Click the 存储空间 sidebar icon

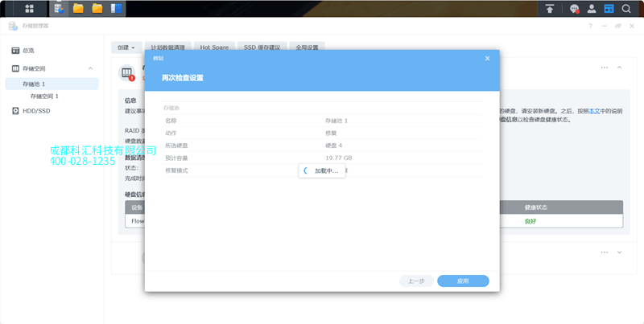click(15, 68)
